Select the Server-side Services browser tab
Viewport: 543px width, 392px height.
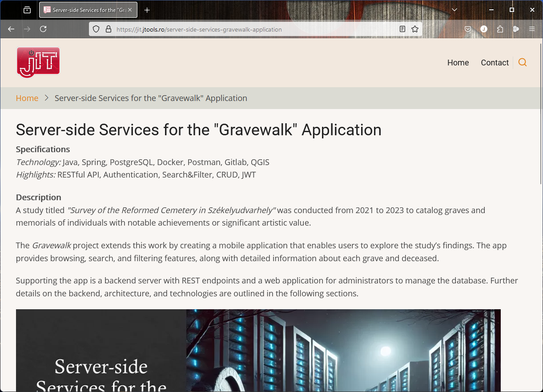click(84, 10)
